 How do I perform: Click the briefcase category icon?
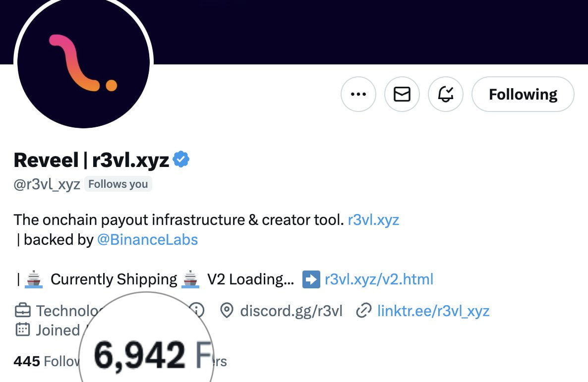coord(23,311)
